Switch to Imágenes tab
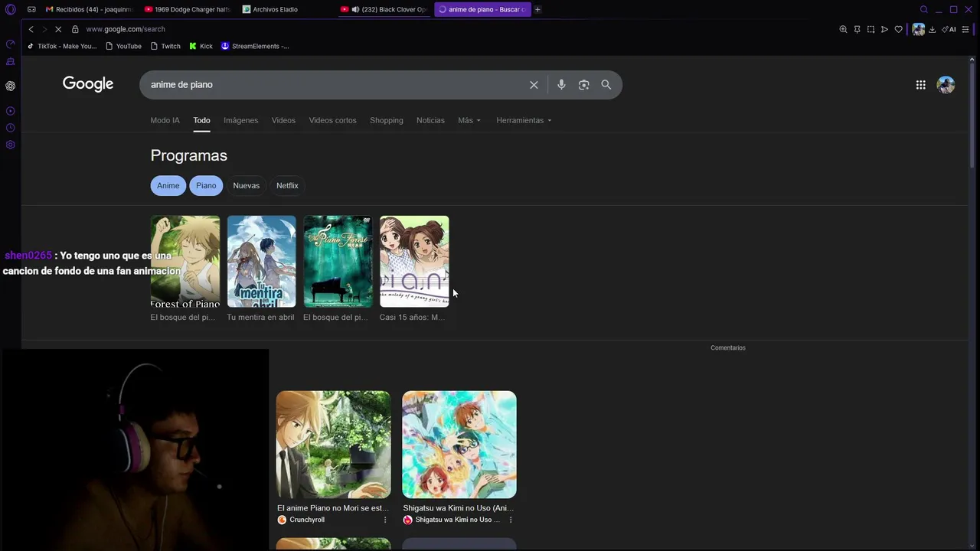The height and width of the screenshot is (551, 980). [240, 120]
